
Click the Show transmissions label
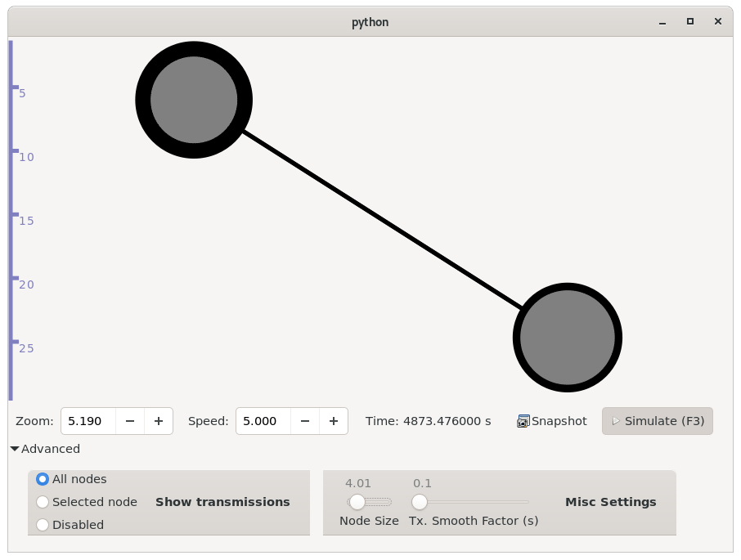click(222, 502)
